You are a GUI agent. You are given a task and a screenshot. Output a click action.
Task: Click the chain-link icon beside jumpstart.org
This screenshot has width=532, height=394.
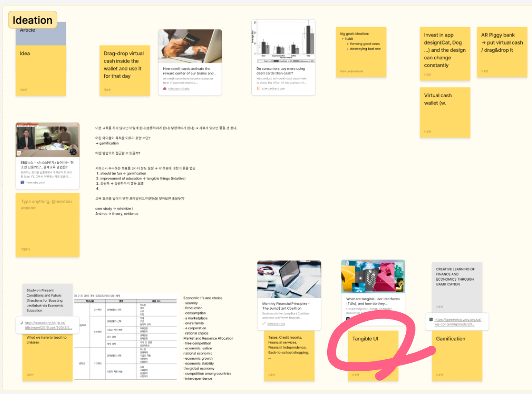264,323
